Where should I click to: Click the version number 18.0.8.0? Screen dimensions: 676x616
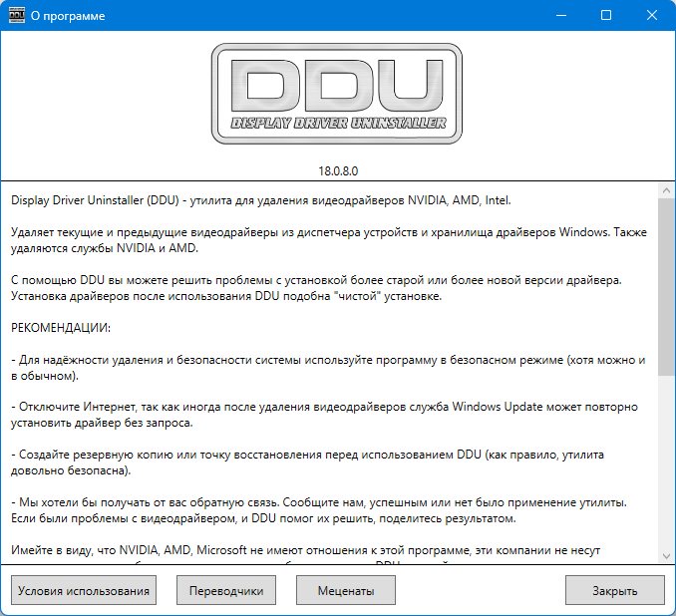pos(338,171)
